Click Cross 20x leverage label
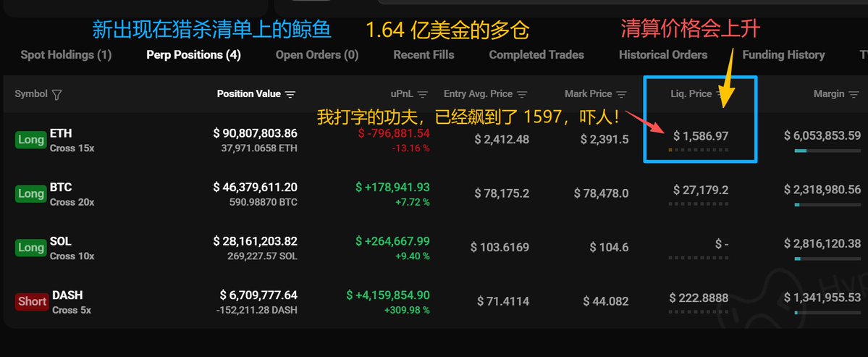Screen dimensions: 868x357 click(x=72, y=202)
